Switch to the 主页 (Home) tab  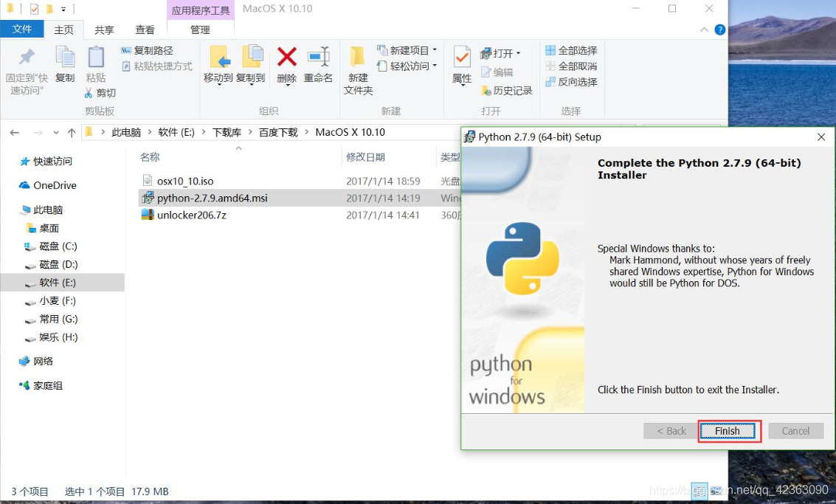[x=64, y=30]
